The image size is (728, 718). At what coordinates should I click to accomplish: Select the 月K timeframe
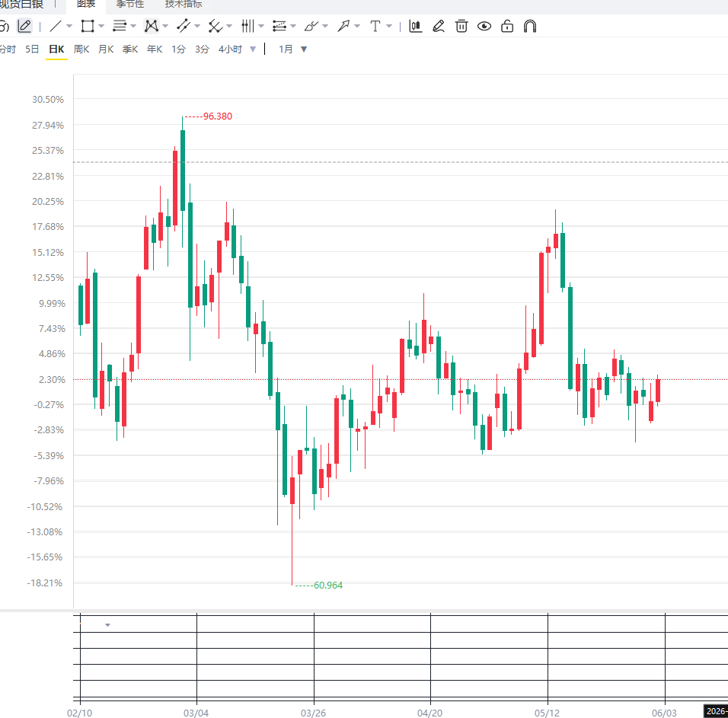point(106,49)
